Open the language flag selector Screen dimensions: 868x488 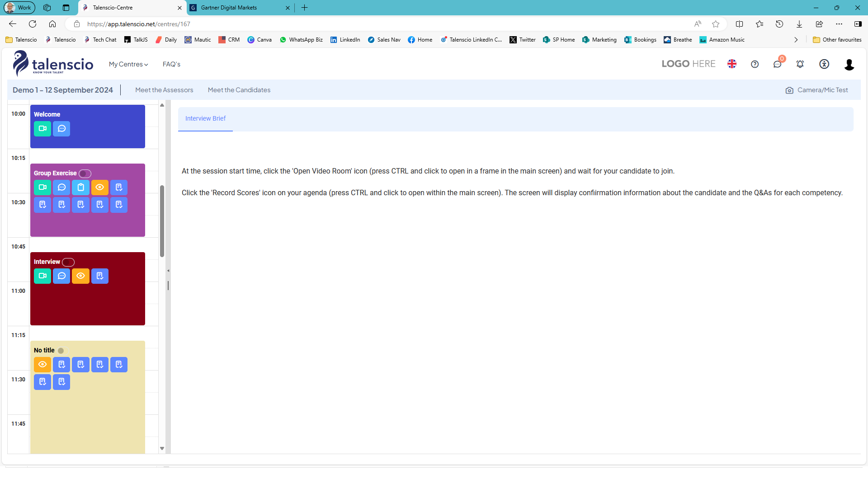[x=732, y=64]
